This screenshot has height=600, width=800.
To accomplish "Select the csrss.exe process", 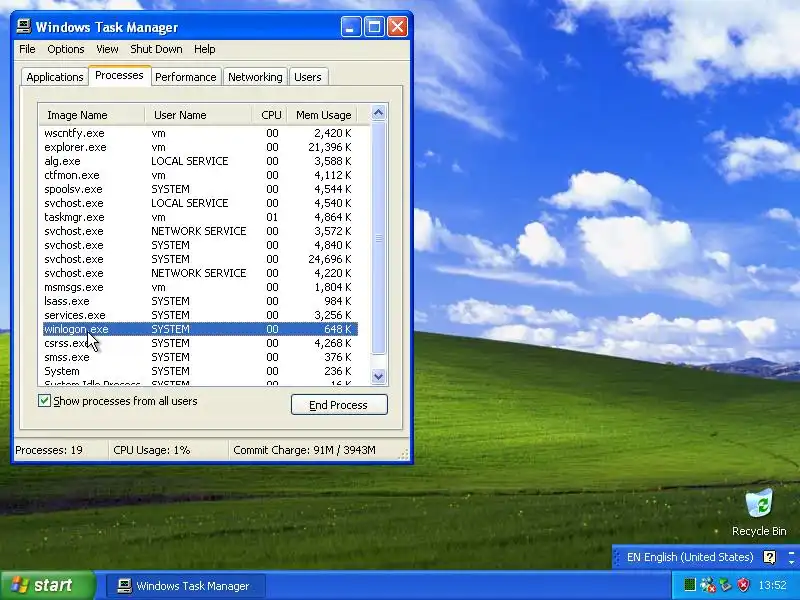I will 201,343.
